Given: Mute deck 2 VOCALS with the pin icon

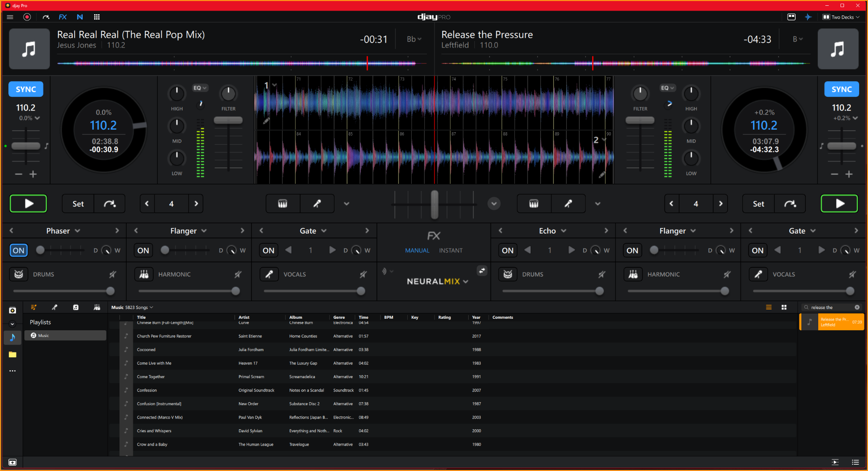Looking at the screenshot, I should coord(852,274).
